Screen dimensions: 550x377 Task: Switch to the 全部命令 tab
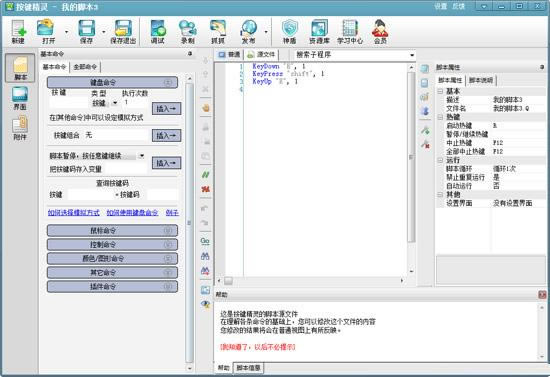click(x=85, y=67)
